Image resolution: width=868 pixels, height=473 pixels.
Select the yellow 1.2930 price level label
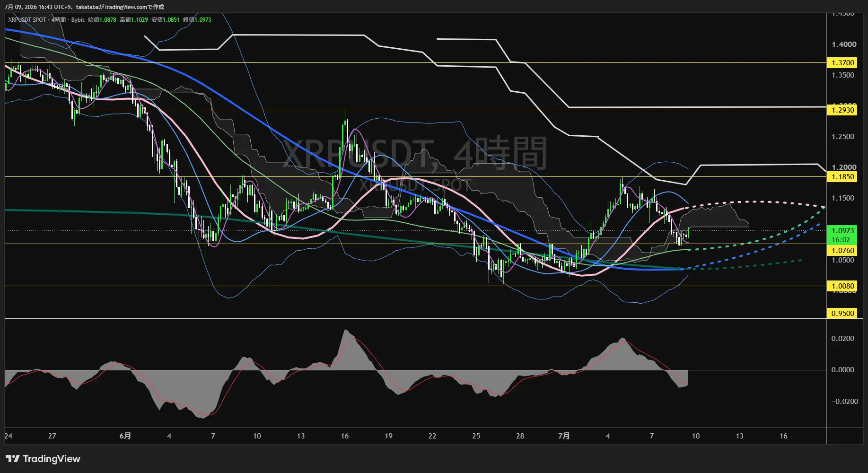coord(842,110)
